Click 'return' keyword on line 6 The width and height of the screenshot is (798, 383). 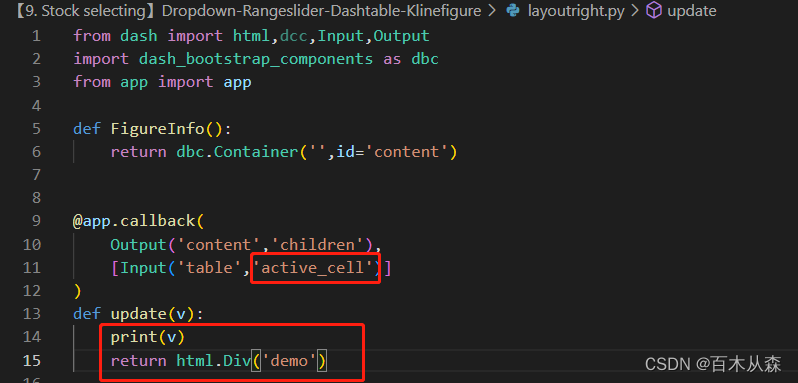pyautogui.click(x=138, y=152)
